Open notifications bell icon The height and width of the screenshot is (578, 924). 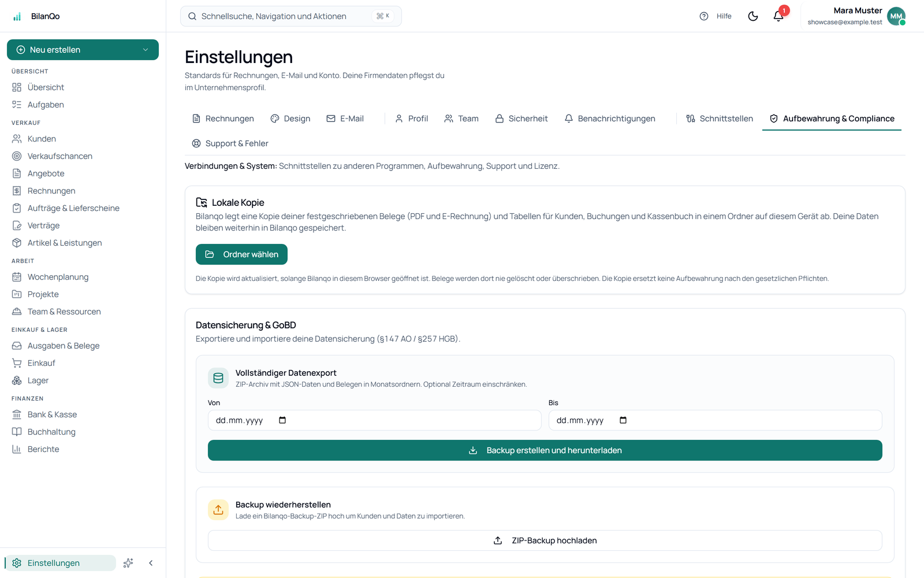coord(778,16)
